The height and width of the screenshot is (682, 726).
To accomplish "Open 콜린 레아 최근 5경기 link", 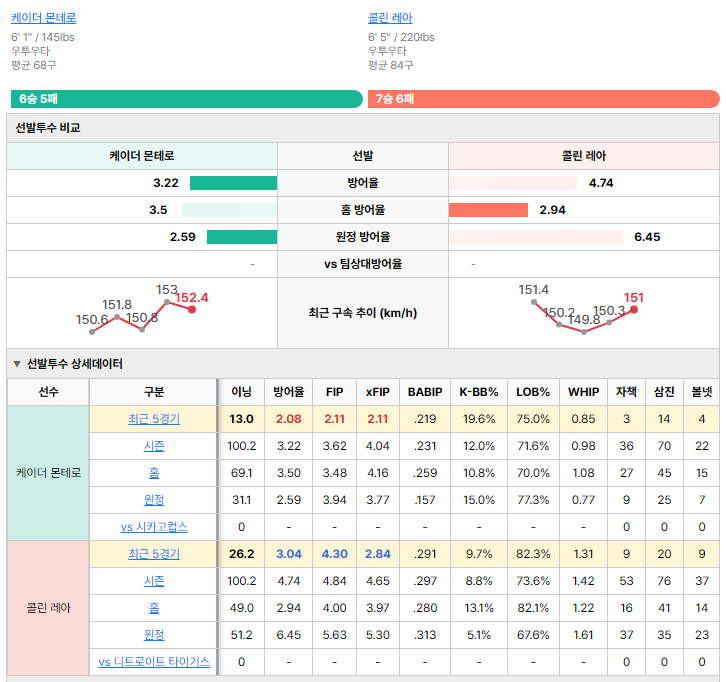I will pyautogui.click(x=154, y=554).
